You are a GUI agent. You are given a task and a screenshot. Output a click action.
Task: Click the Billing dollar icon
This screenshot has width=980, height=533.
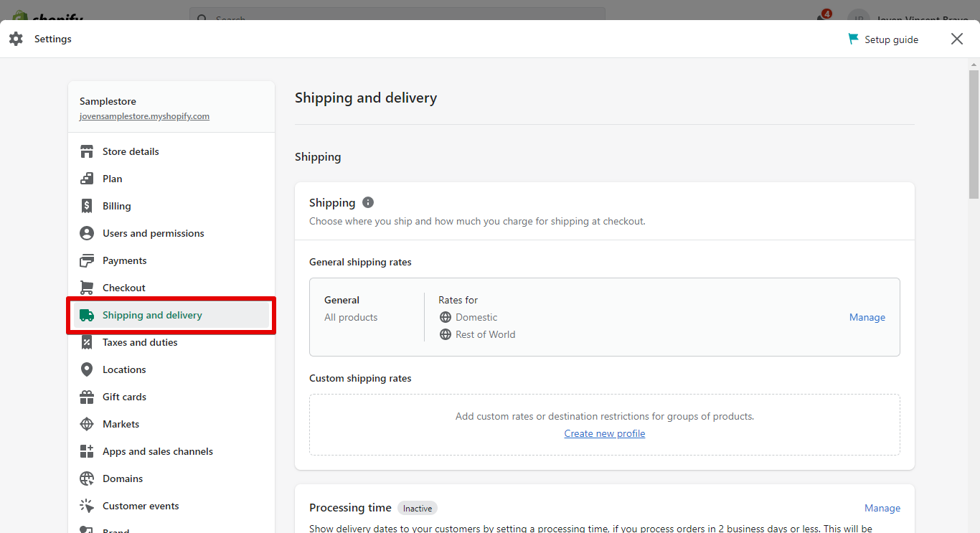86,206
